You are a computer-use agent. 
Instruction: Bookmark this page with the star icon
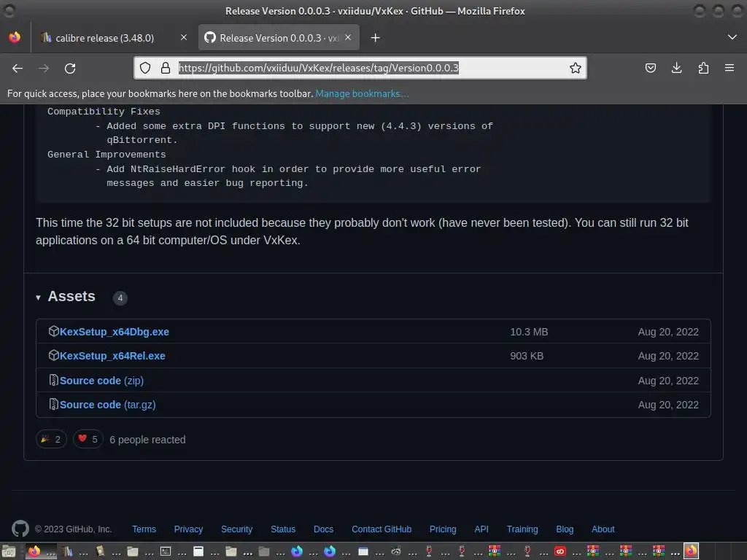click(x=575, y=68)
